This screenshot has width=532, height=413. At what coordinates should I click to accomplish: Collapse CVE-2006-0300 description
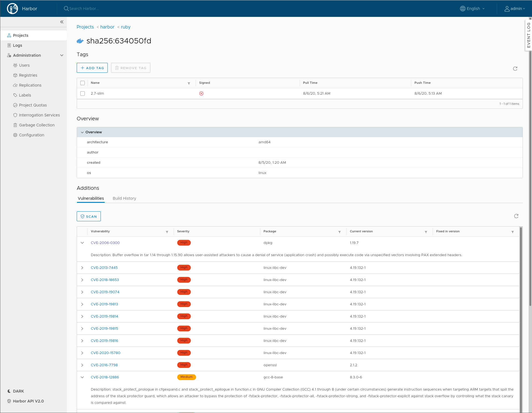[x=82, y=243]
